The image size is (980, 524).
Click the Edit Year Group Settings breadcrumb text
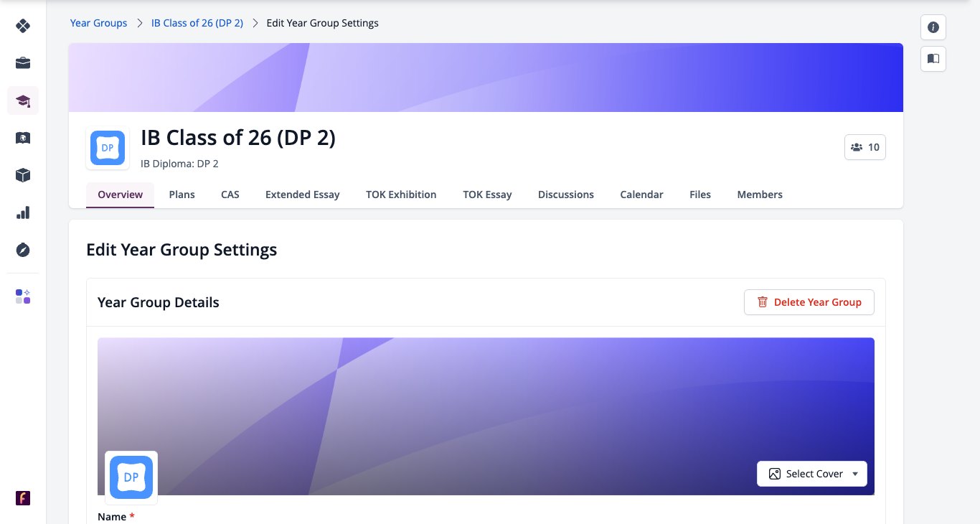coord(323,23)
